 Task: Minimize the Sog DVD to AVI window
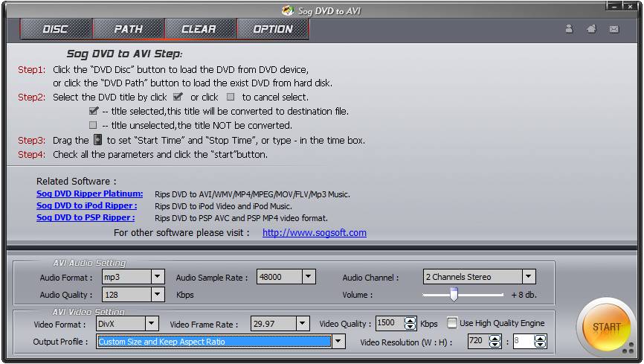point(614,6)
